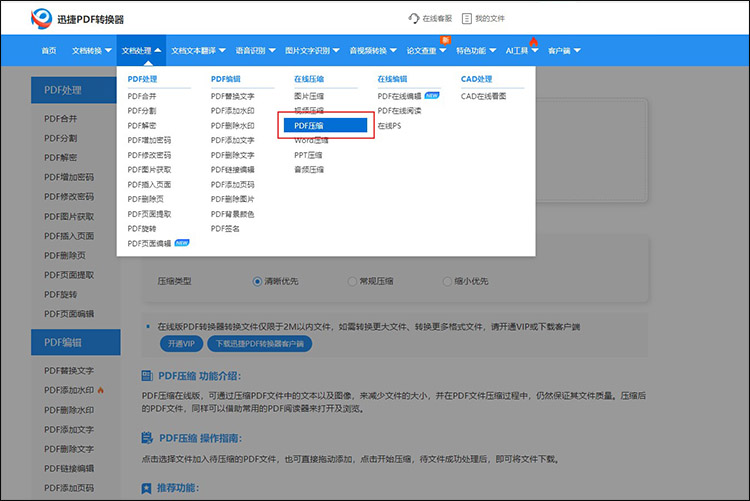Viewport: 750px width, 501px height.
Task: Choose PPT压缩 in the dropdown menu
Action: 308,155
